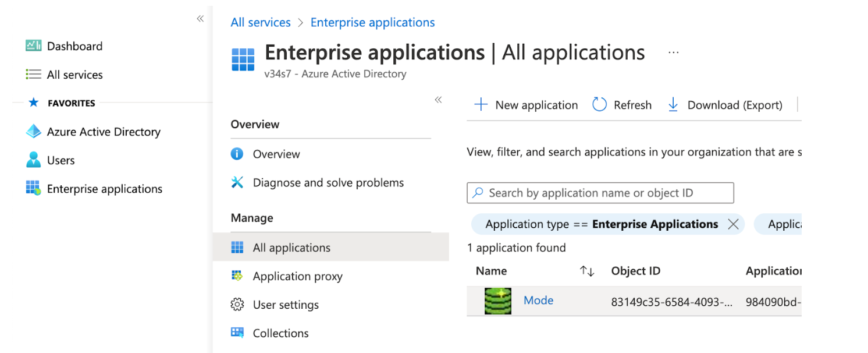Focus the Search by application name field
The image size is (868, 353).
[x=600, y=193]
